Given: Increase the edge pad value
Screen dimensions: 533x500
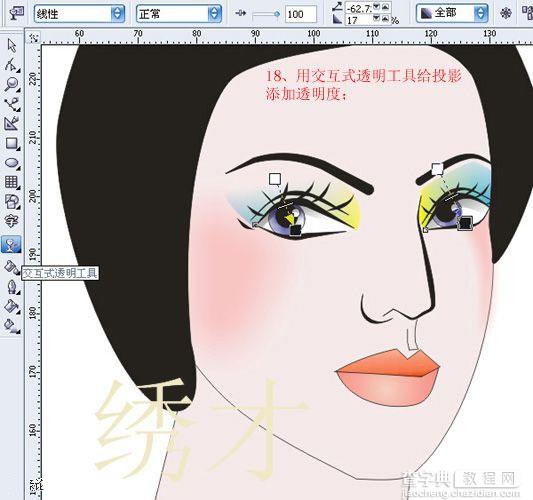Looking at the screenshot, I should (x=385, y=19).
